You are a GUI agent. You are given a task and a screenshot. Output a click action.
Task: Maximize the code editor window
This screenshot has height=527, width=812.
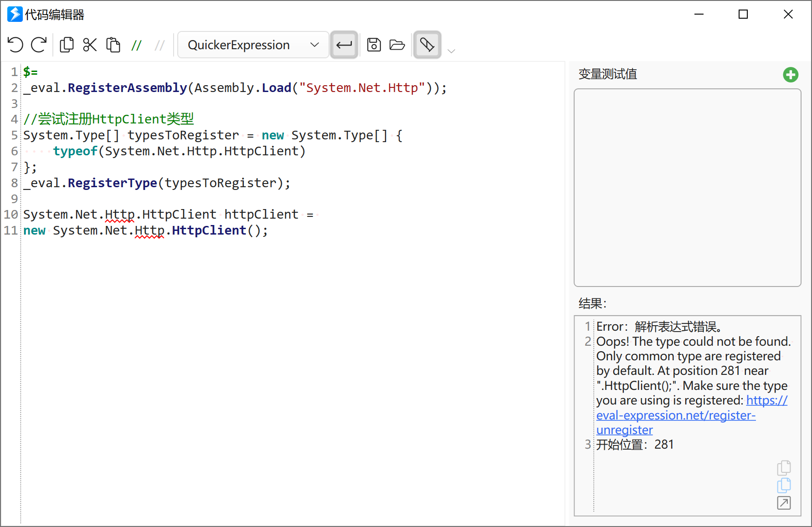coord(743,15)
